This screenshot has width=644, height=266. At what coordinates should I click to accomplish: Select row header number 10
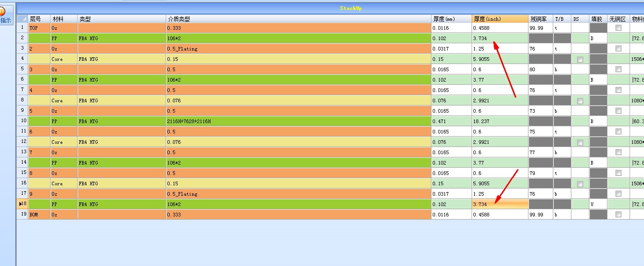(23, 121)
